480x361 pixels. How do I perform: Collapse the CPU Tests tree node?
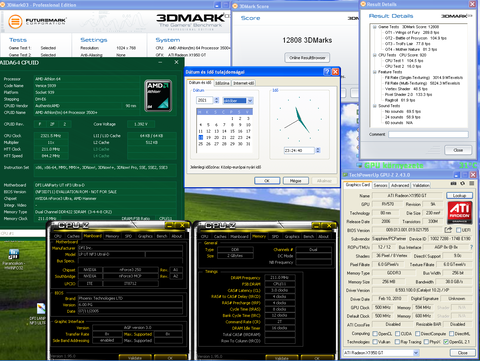click(374, 55)
